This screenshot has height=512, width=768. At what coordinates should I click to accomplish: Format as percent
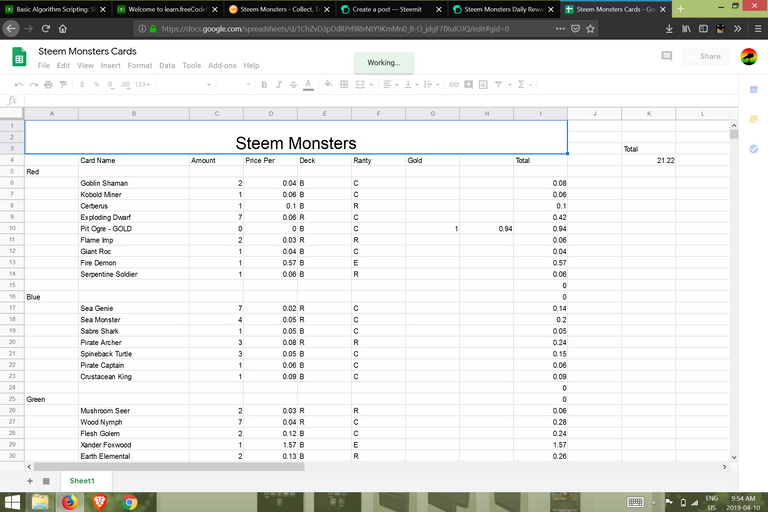[96, 85]
